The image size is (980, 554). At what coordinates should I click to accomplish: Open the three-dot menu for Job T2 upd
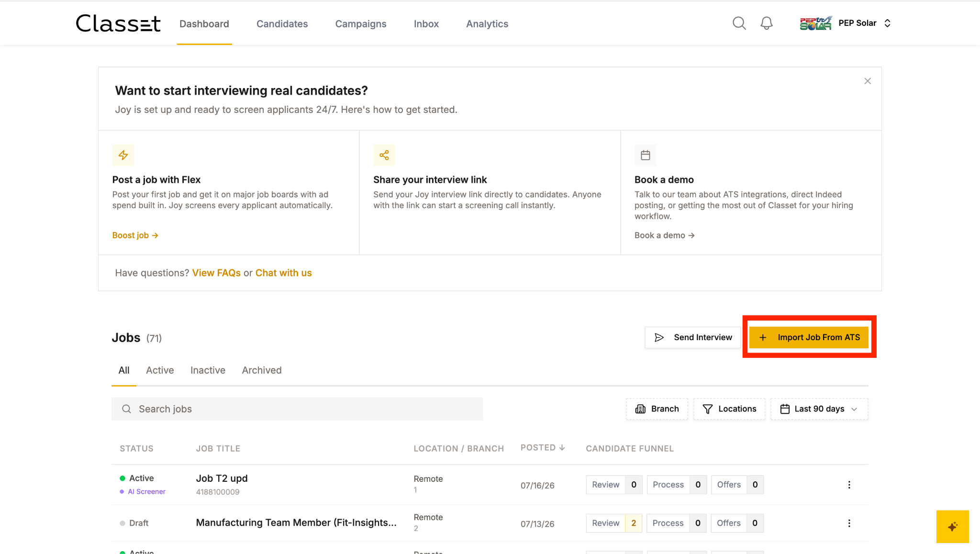coord(849,485)
